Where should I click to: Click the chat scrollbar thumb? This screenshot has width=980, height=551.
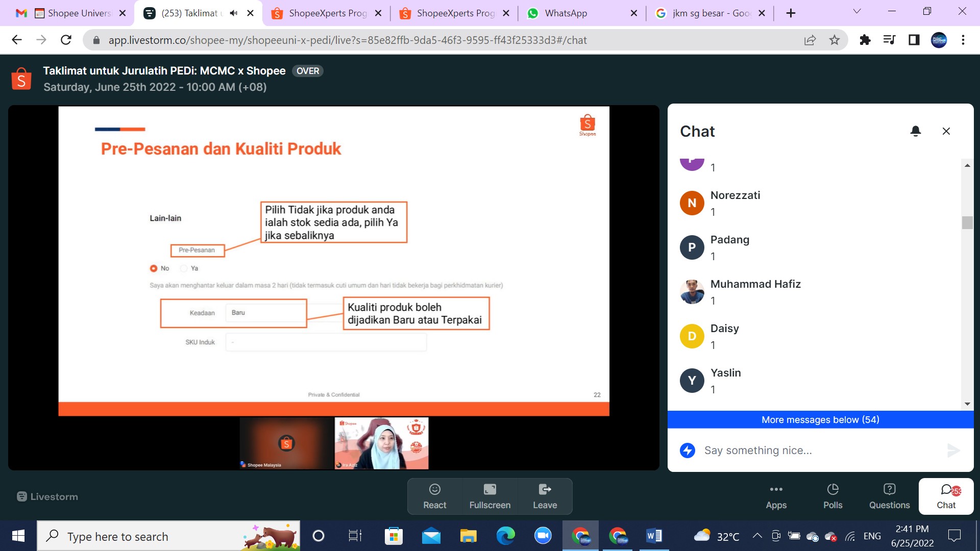967,222
